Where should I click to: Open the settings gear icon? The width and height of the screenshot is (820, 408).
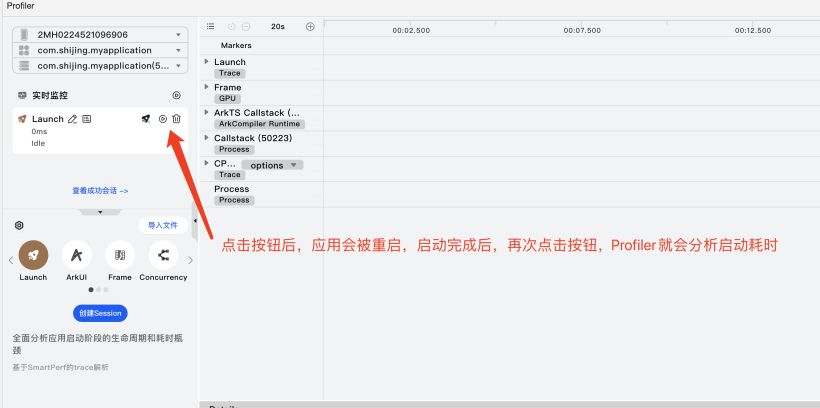pyautogui.click(x=19, y=225)
